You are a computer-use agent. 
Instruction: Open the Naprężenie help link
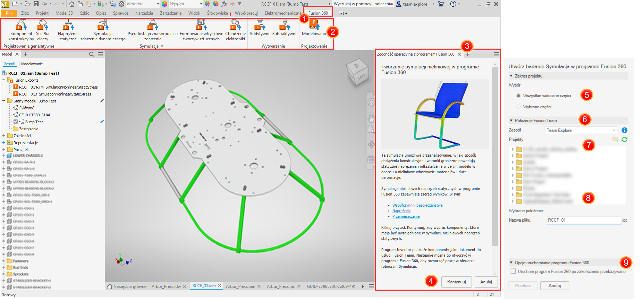click(402, 211)
